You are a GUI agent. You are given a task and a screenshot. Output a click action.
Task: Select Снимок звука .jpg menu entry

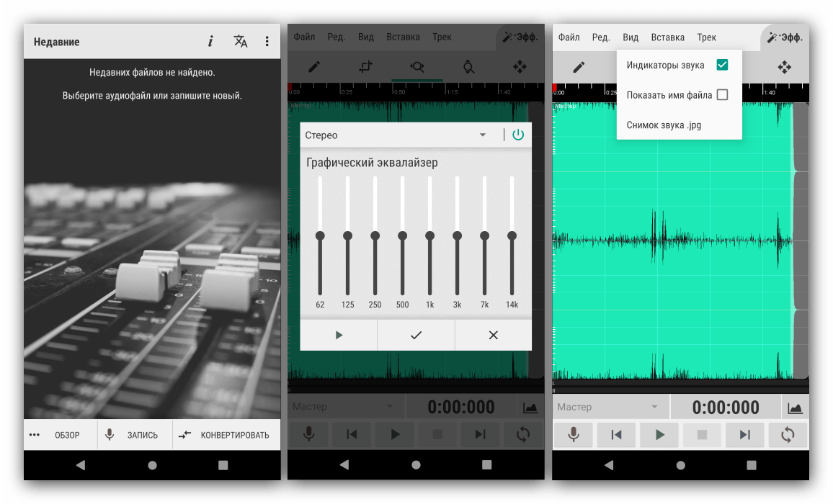(664, 125)
